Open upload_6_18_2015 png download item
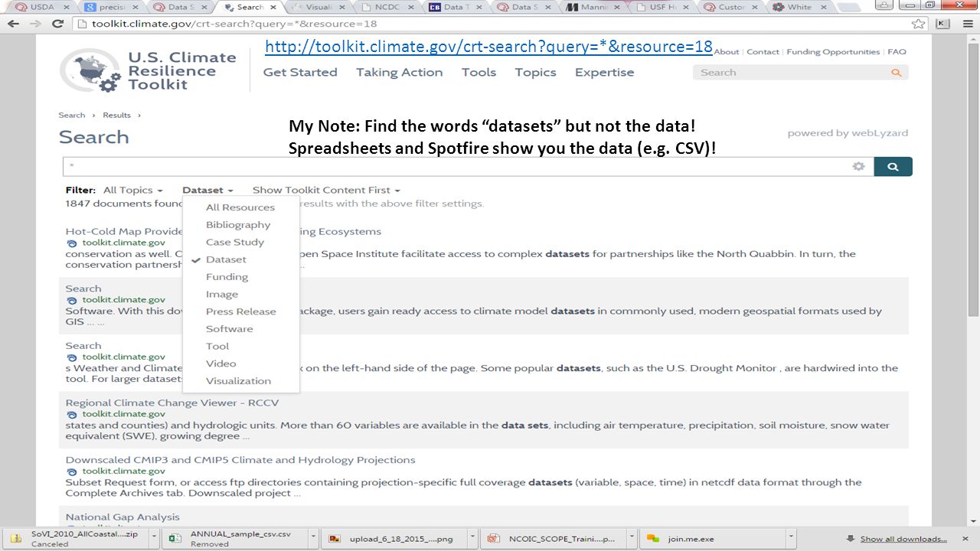Screen dimensions: 980x551 [393, 539]
